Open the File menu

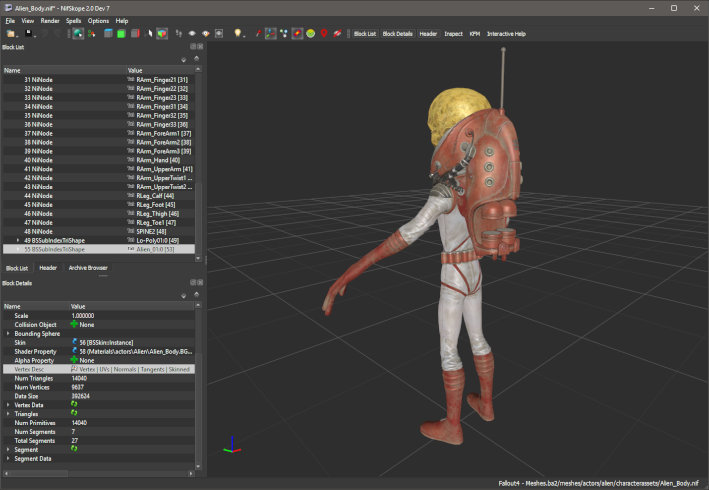click(10, 21)
